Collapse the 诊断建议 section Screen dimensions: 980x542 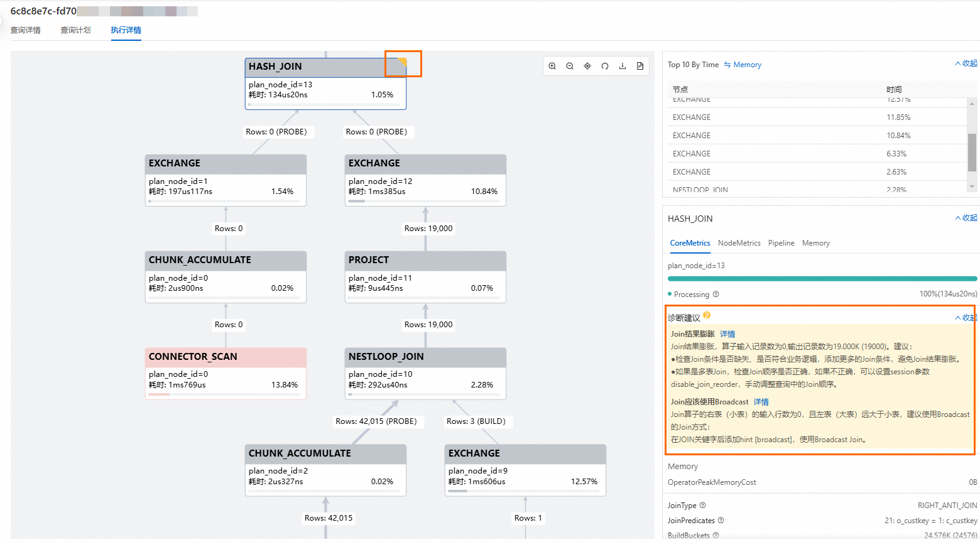click(x=966, y=318)
